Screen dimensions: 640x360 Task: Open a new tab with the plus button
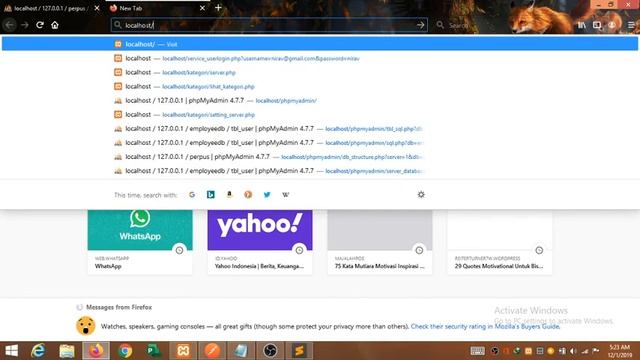(x=218, y=8)
